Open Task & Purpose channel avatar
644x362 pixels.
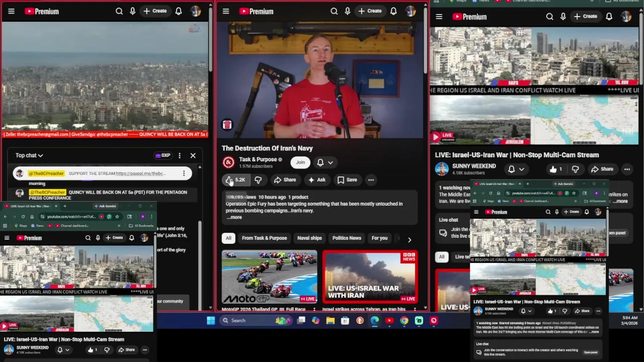point(228,162)
